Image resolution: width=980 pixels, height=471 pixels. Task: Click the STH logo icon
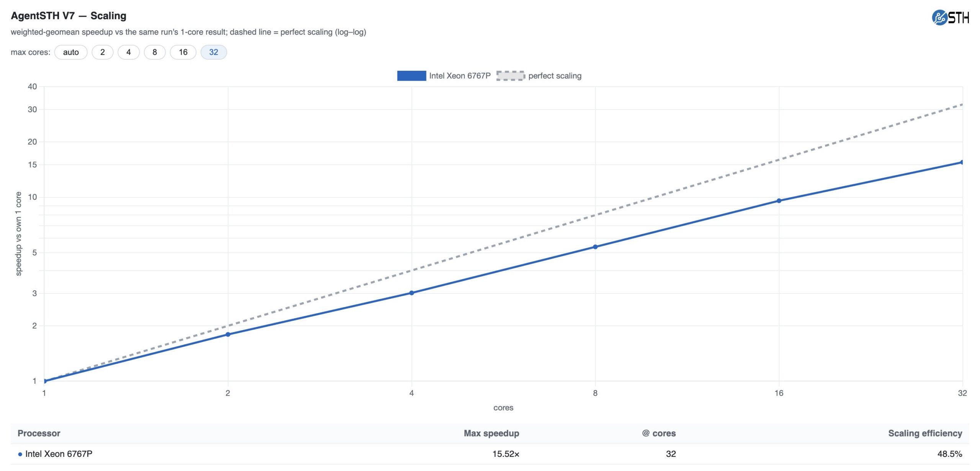950,18
